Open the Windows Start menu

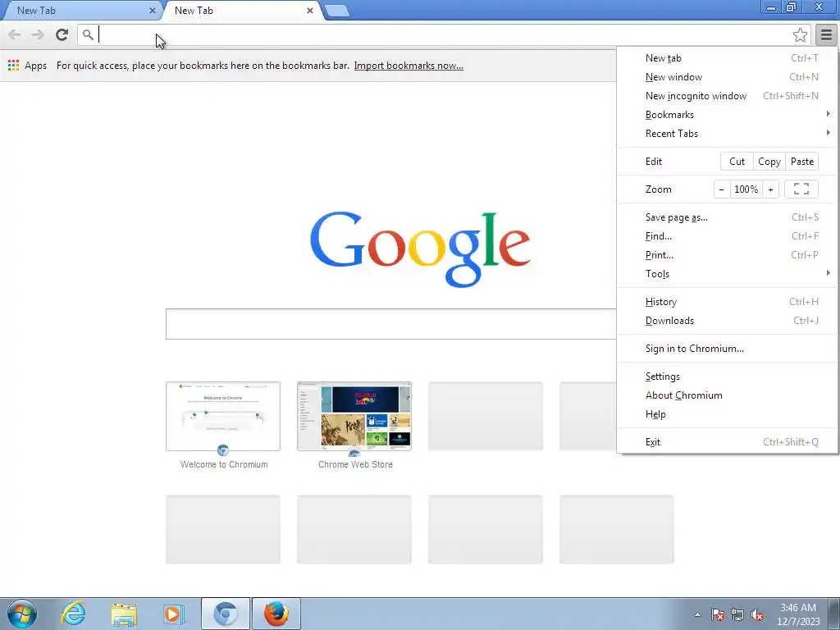[x=21, y=614]
